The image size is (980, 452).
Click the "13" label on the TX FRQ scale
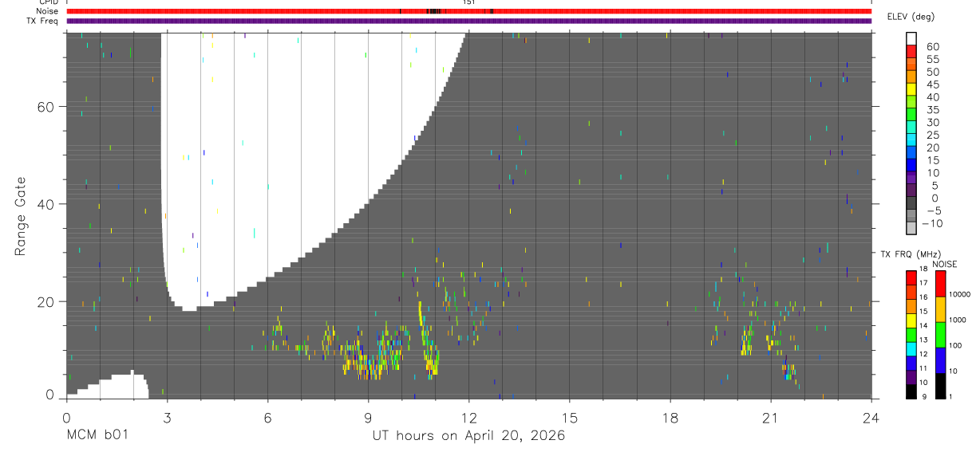click(924, 340)
